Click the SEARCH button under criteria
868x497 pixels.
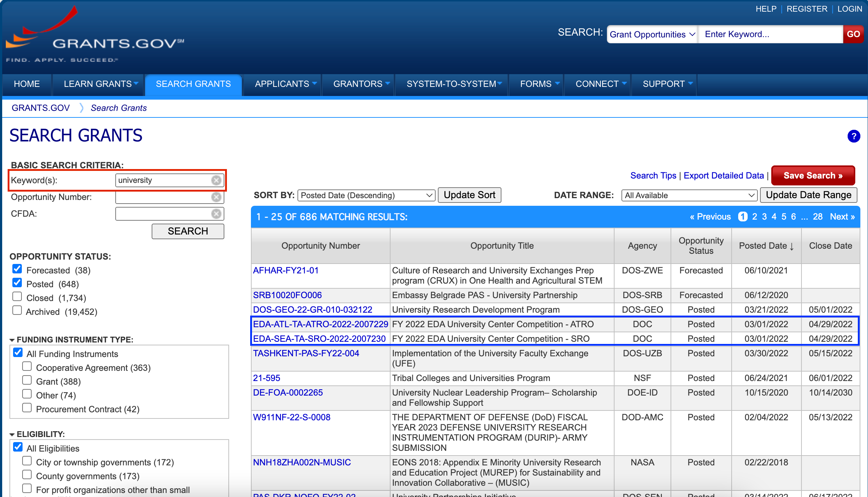coord(188,231)
